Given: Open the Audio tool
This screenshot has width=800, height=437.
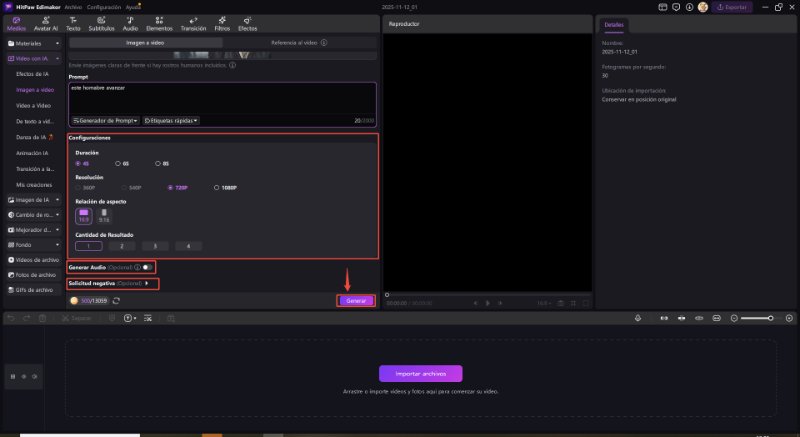Looking at the screenshot, I should click(130, 24).
